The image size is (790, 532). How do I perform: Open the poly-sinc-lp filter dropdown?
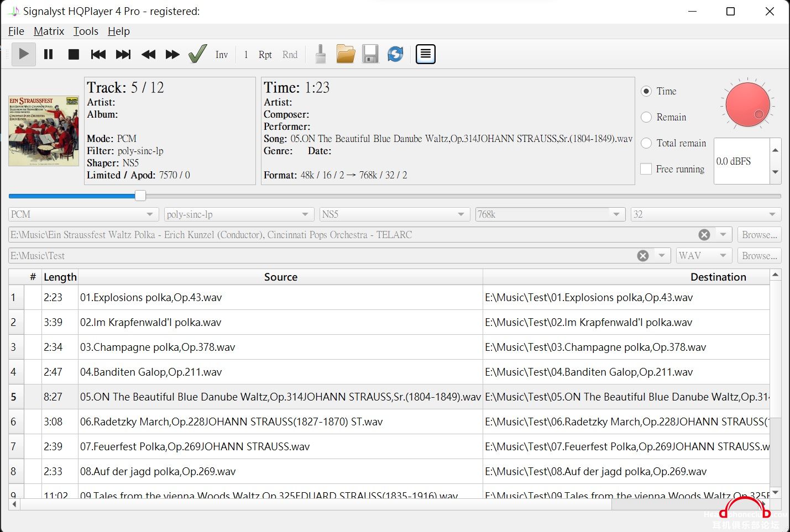point(239,214)
